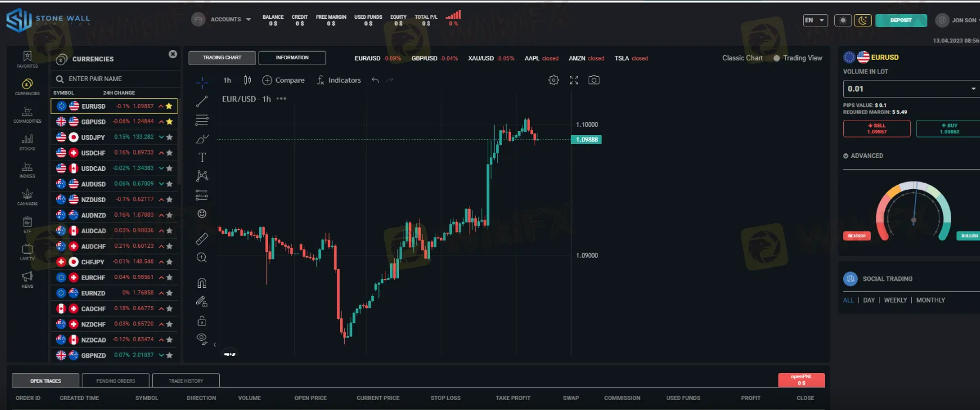Enter fullscreen chart mode
Image resolution: width=980 pixels, height=410 pixels.
tap(574, 80)
